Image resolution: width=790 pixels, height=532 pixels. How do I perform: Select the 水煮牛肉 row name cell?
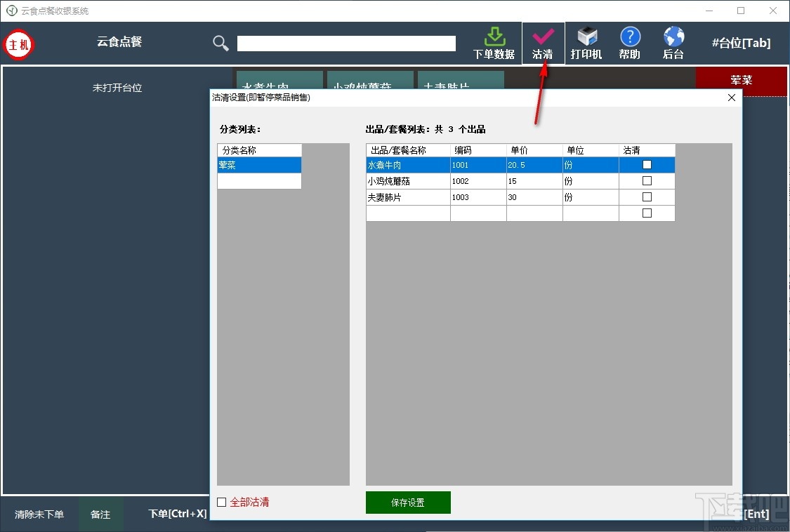[x=408, y=165]
